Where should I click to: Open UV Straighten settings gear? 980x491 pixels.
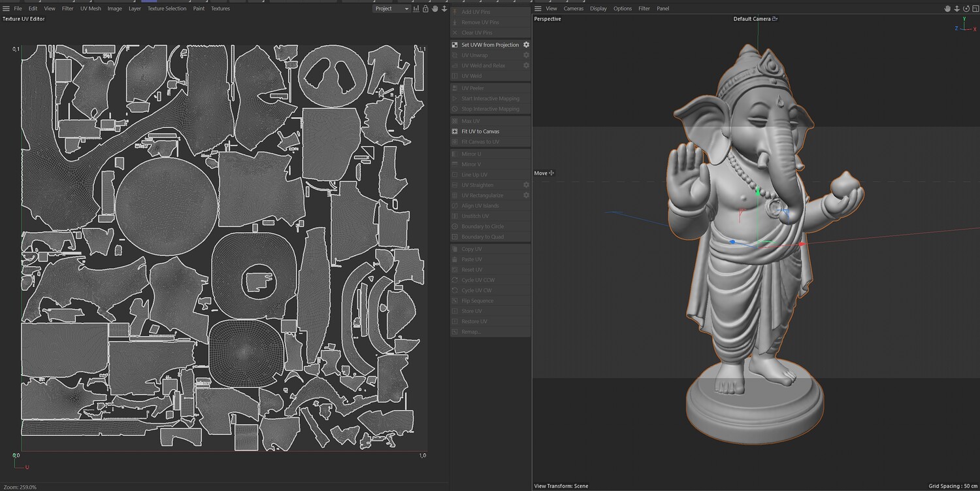(x=526, y=185)
